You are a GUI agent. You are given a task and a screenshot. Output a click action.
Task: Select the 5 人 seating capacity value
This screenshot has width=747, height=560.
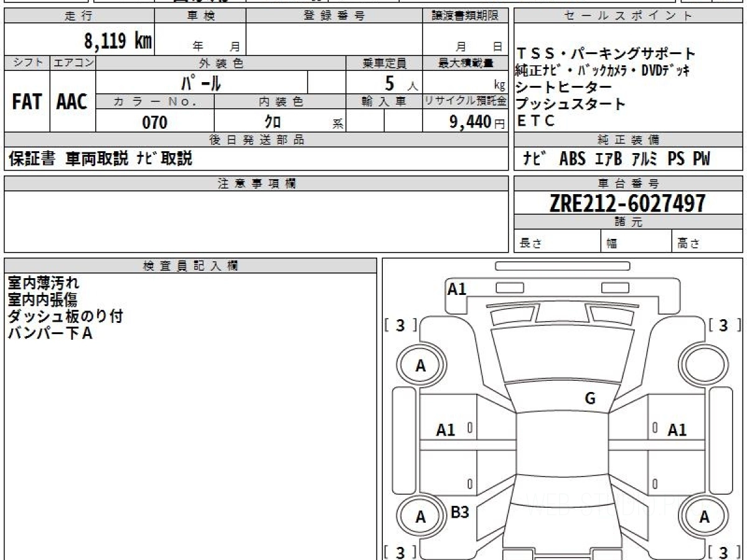(x=401, y=82)
